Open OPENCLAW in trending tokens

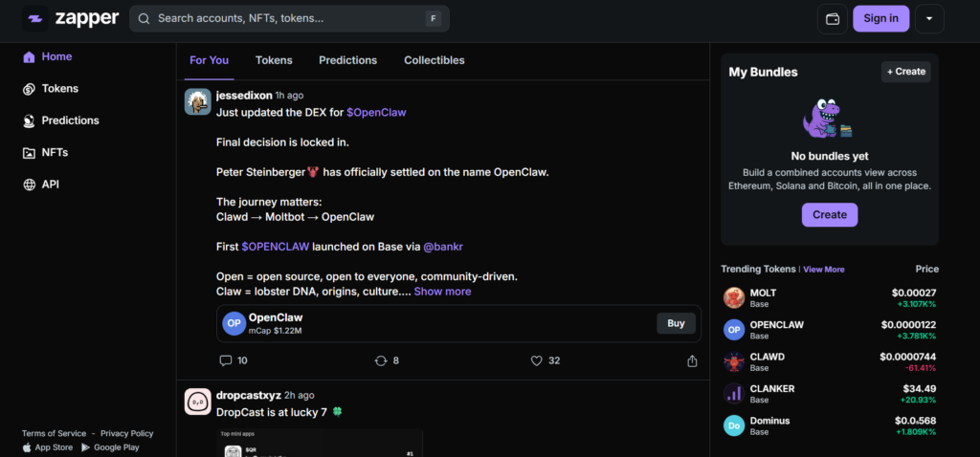(x=830, y=330)
